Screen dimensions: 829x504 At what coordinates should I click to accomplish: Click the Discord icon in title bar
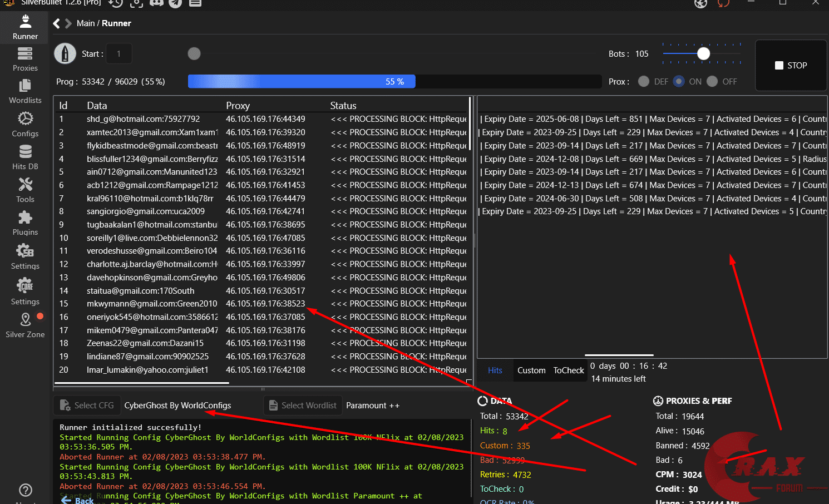click(x=156, y=3)
